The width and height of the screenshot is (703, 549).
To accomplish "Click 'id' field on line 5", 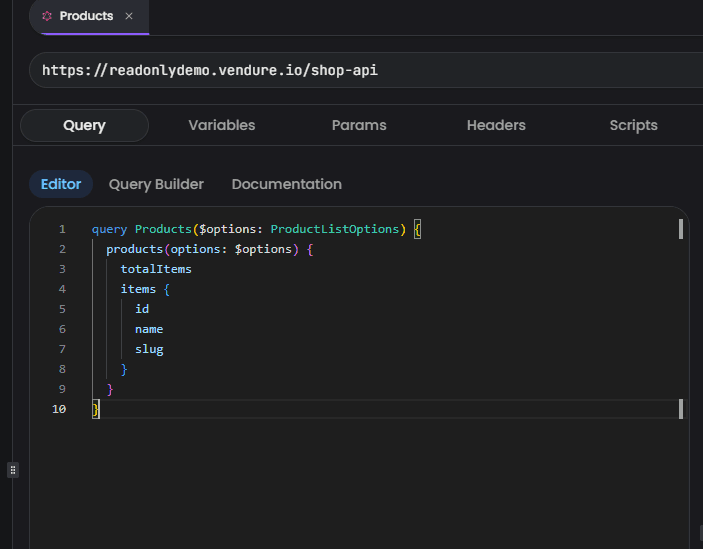I will pos(142,309).
